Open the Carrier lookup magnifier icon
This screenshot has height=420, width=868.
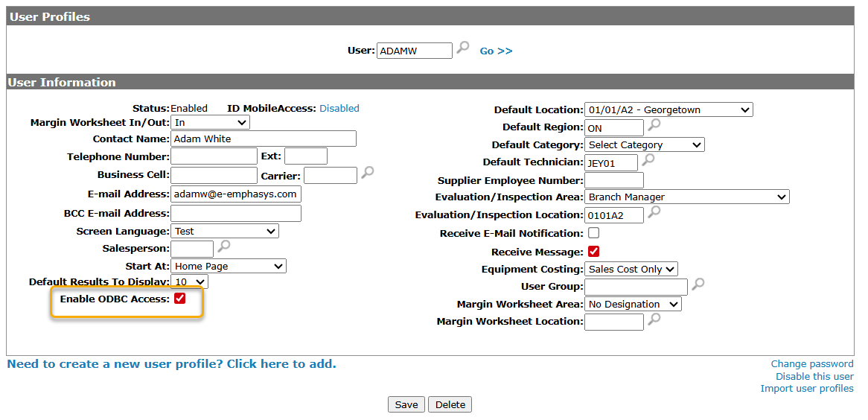tap(367, 174)
